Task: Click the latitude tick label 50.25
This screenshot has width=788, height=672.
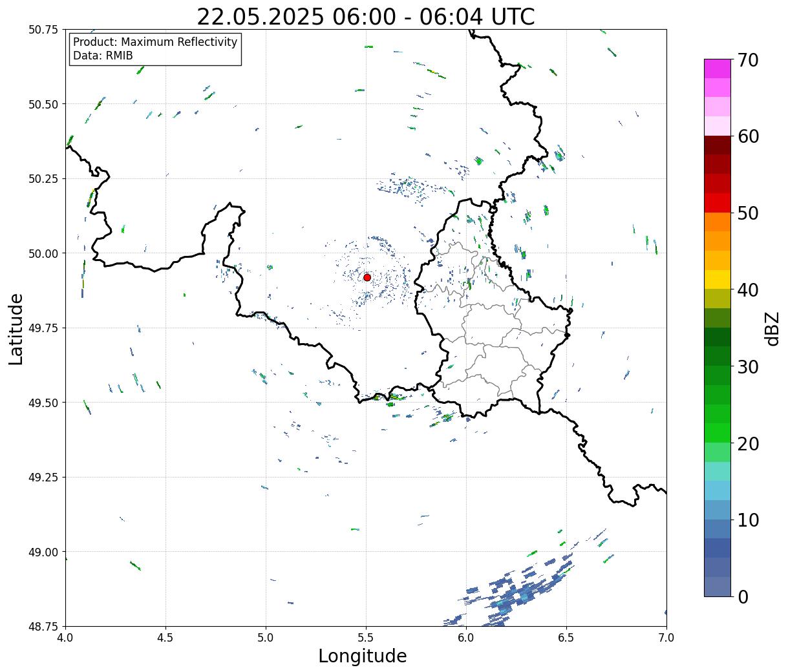Action: pos(43,179)
